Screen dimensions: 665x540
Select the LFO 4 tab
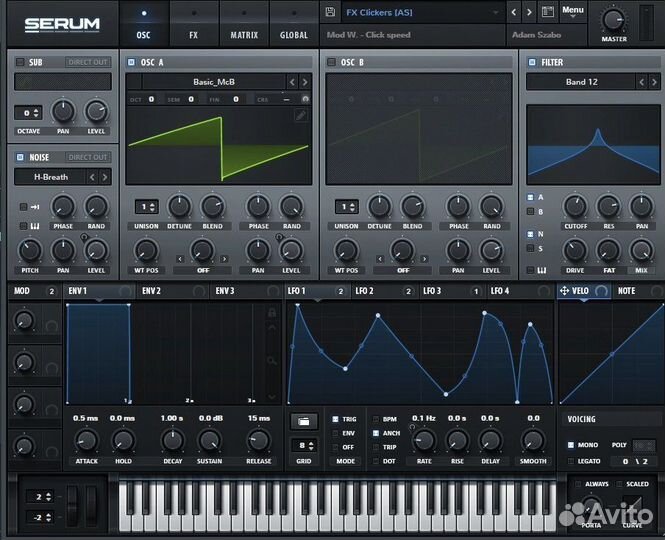click(521, 291)
